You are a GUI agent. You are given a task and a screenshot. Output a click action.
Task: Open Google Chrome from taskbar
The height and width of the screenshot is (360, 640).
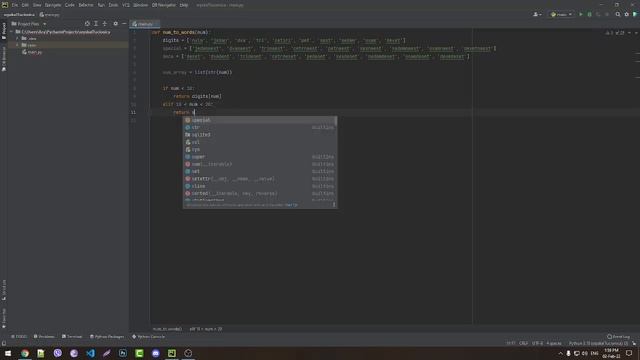coord(25,353)
